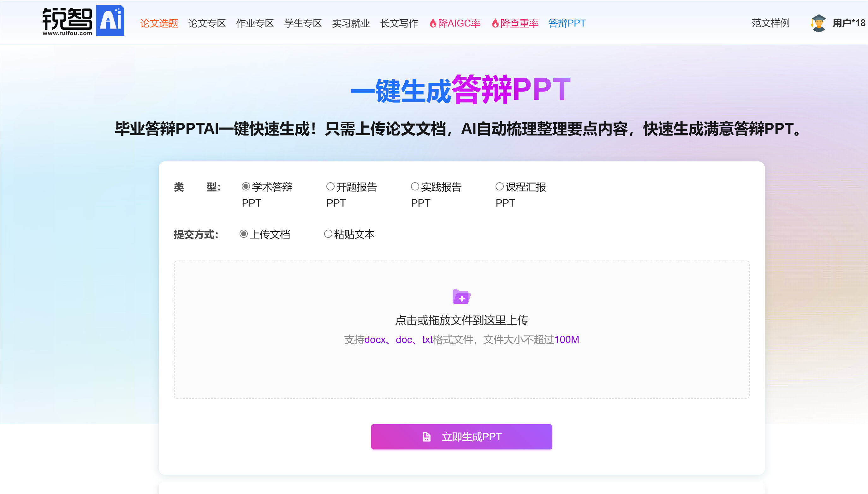The image size is (868, 494).
Task: Click the document icon in generate button
Action: point(426,437)
